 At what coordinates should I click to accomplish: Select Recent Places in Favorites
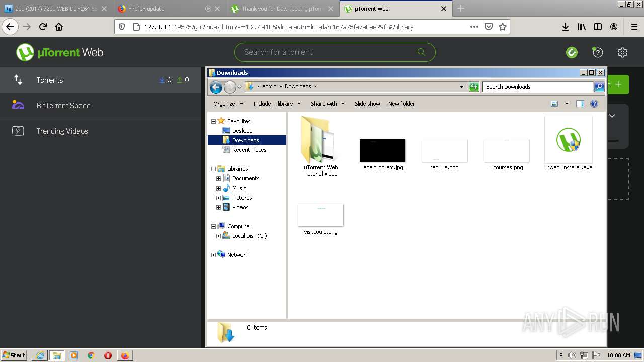[249, 150]
